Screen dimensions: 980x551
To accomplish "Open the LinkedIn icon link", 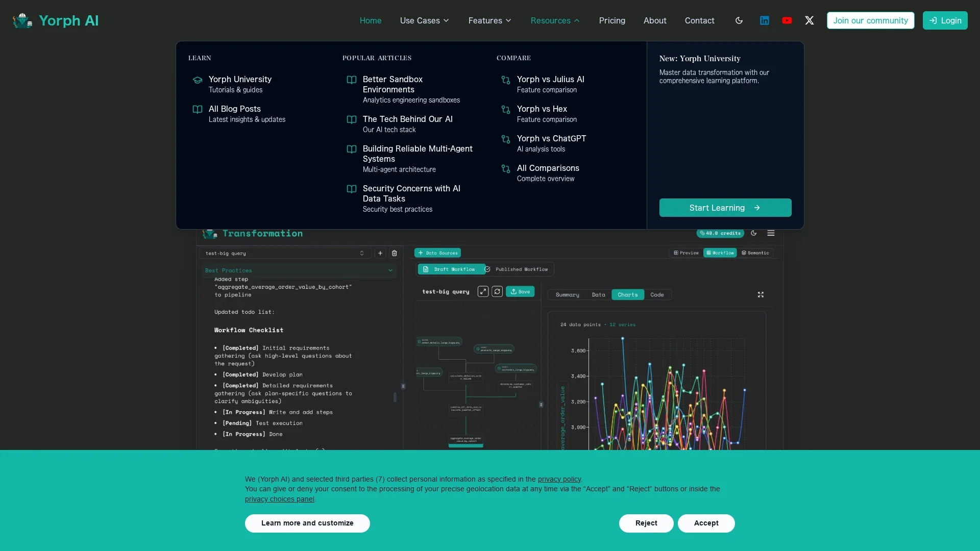I will pos(765,20).
